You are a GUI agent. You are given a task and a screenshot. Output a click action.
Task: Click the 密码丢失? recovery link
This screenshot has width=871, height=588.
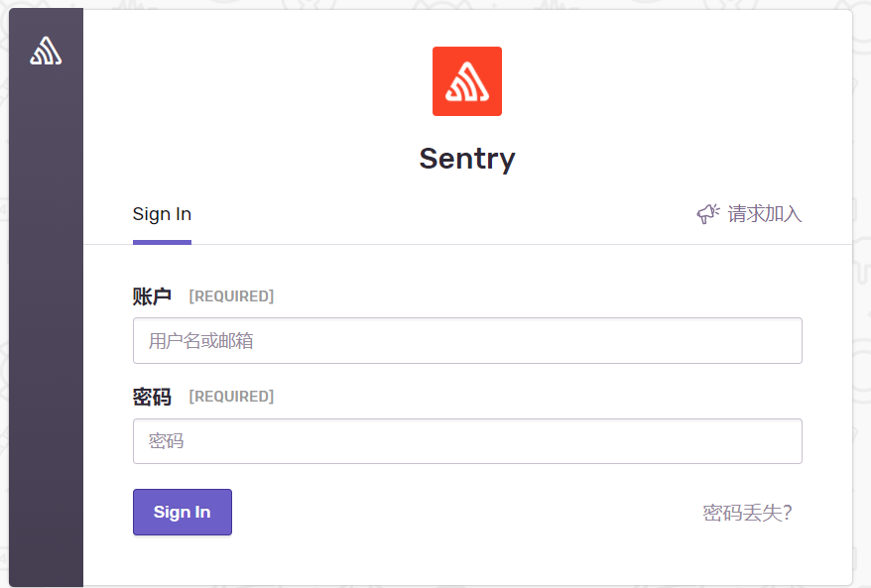pyautogui.click(x=746, y=513)
